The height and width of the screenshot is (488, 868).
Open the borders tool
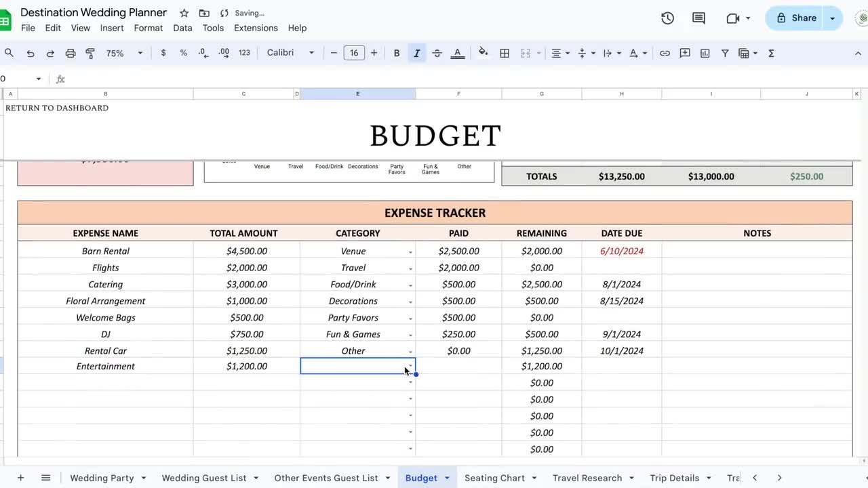point(505,53)
